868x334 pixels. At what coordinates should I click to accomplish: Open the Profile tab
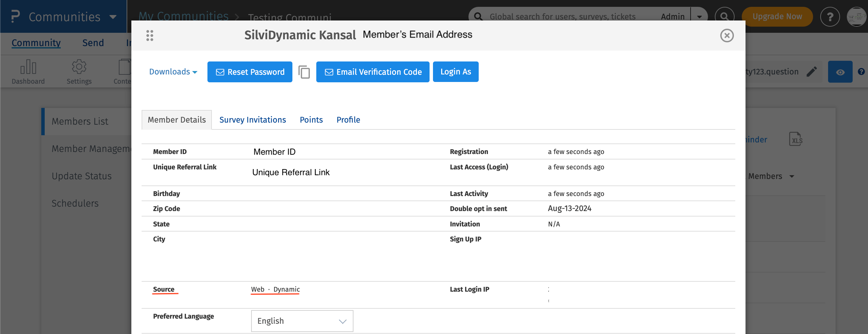[x=348, y=120]
